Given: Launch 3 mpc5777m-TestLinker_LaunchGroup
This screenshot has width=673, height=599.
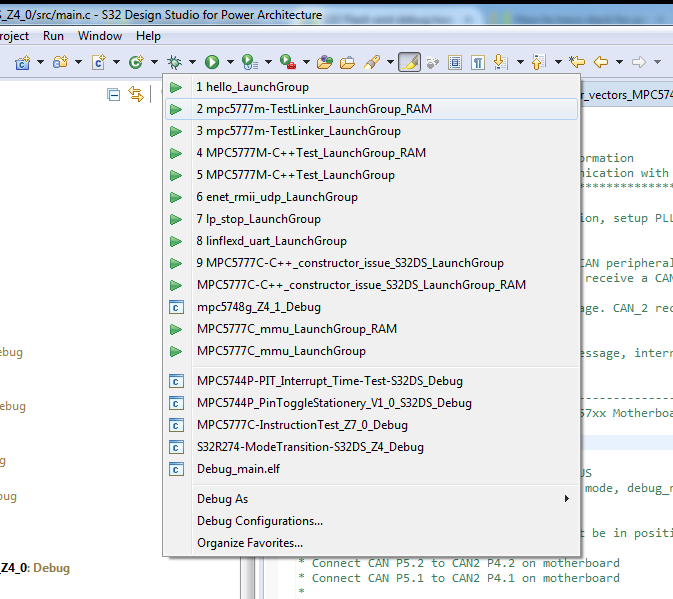Looking at the screenshot, I should pyautogui.click(x=371, y=131).
